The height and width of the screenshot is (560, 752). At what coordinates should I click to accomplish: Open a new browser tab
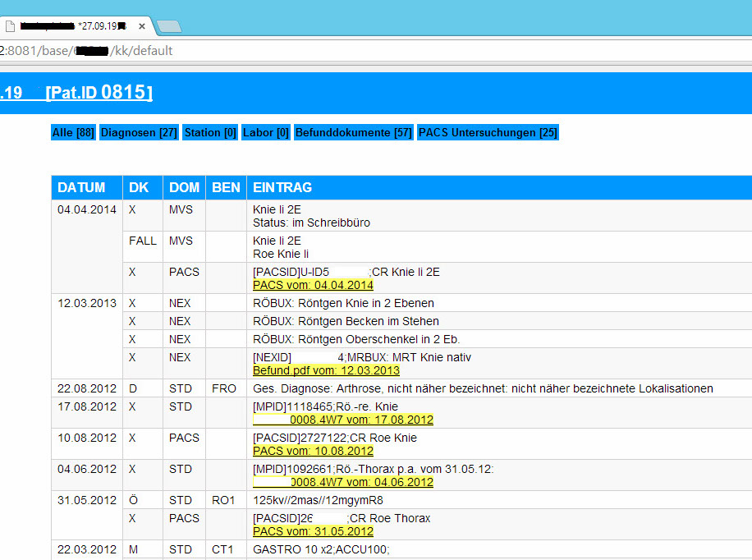click(168, 26)
